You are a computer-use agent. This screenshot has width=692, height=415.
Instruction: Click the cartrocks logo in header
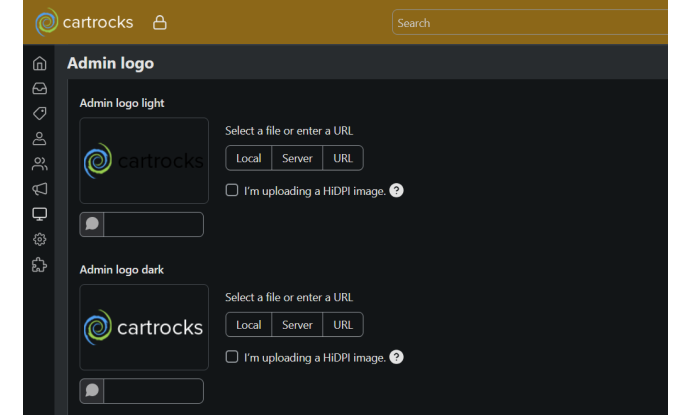84,22
